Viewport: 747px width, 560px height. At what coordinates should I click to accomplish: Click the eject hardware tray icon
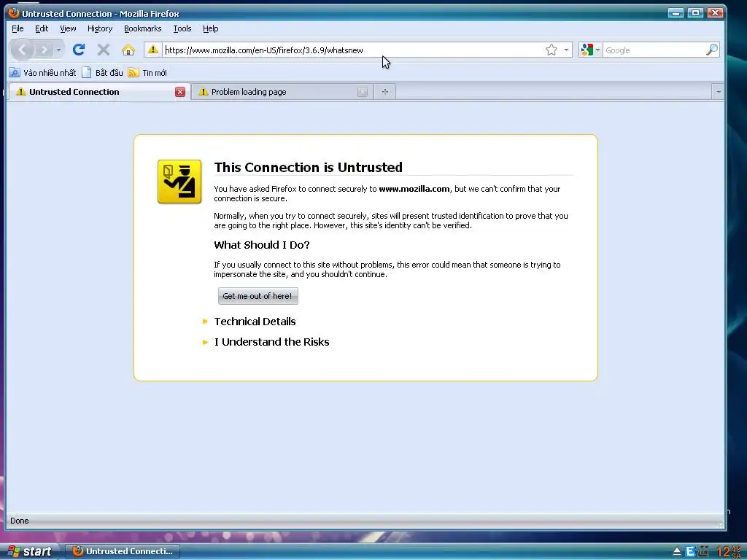pos(676,551)
